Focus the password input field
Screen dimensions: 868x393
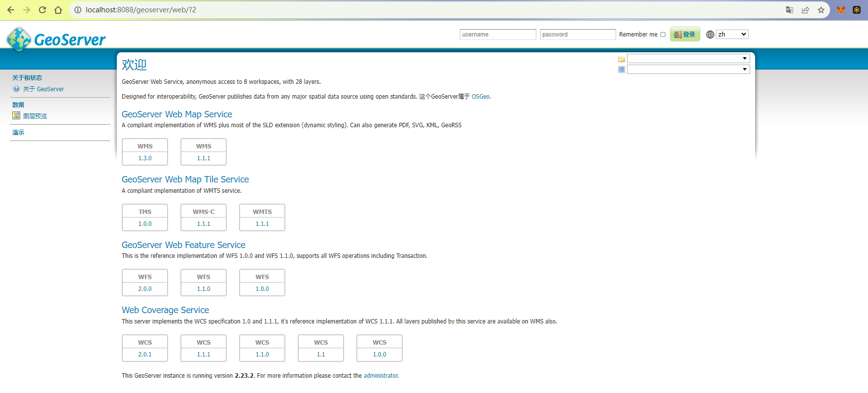tap(578, 35)
